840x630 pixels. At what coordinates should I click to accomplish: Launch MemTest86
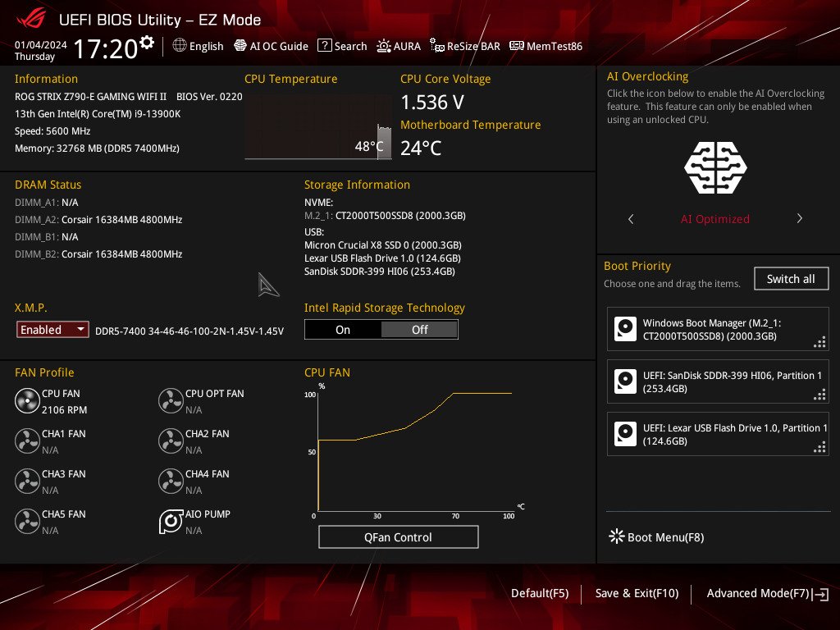tap(546, 46)
